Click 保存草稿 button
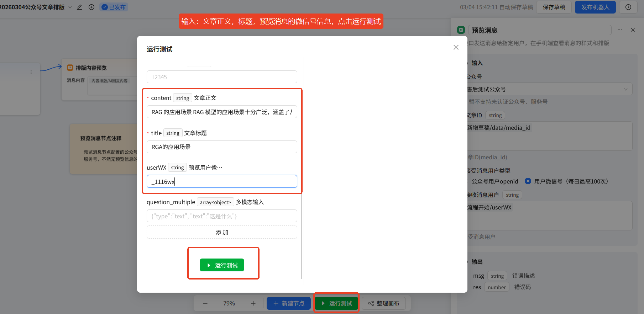The image size is (644, 314). (x=554, y=7)
